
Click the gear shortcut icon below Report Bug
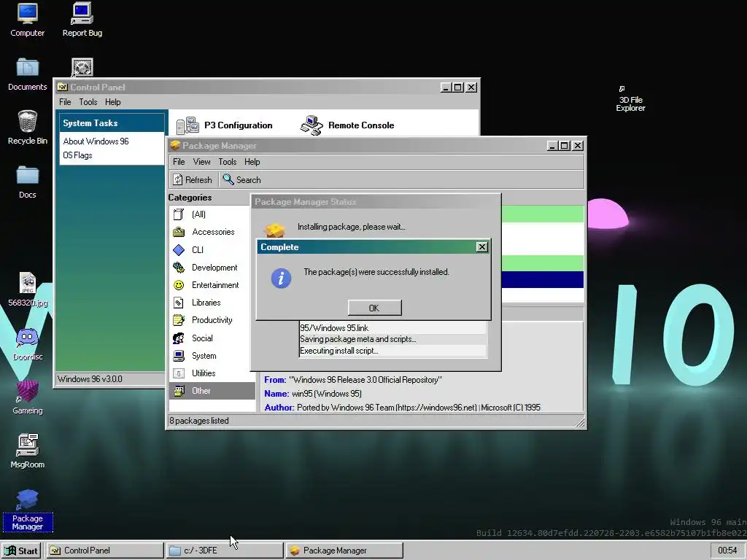82,67
